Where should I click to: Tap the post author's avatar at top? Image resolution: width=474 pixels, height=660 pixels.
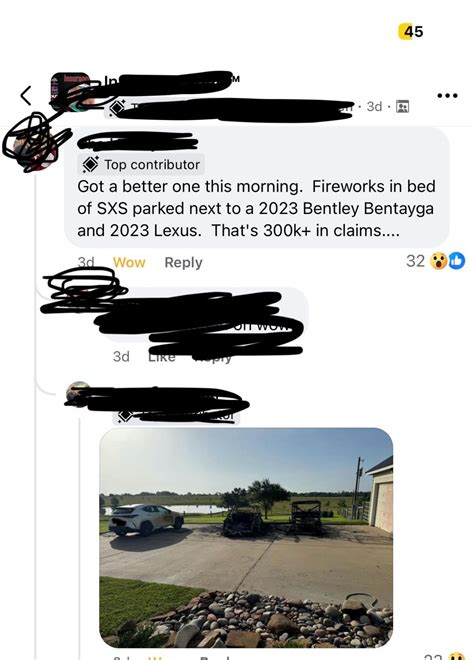[x=70, y=91]
